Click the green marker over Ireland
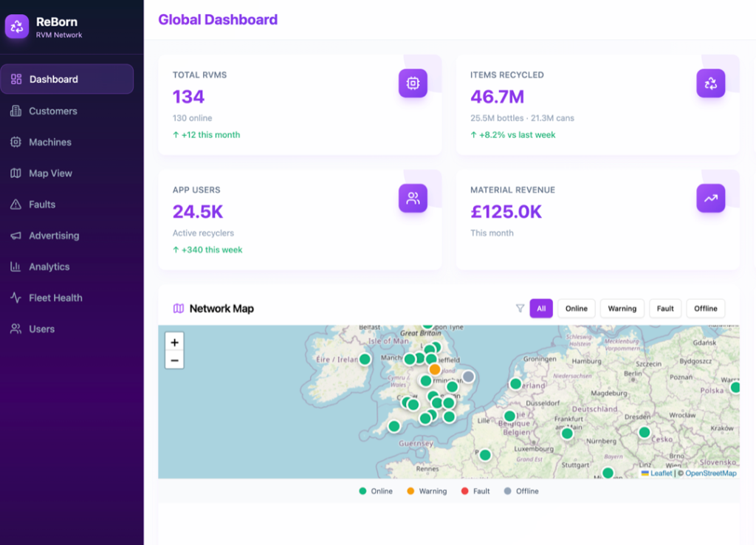 tap(365, 360)
